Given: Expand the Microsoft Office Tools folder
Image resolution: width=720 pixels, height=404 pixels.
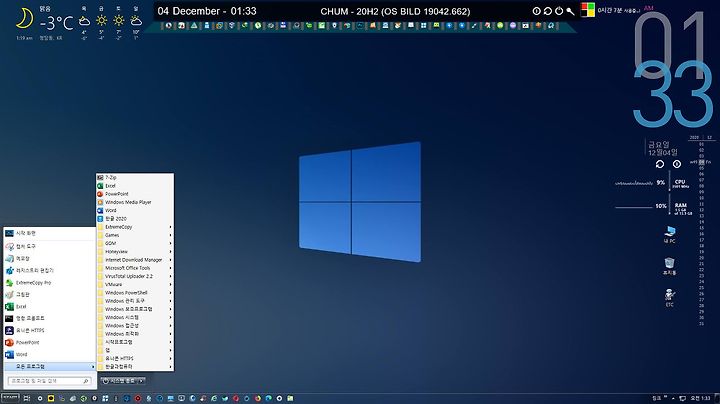Looking at the screenshot, I should pyautogui.click(x=135, y=268).
